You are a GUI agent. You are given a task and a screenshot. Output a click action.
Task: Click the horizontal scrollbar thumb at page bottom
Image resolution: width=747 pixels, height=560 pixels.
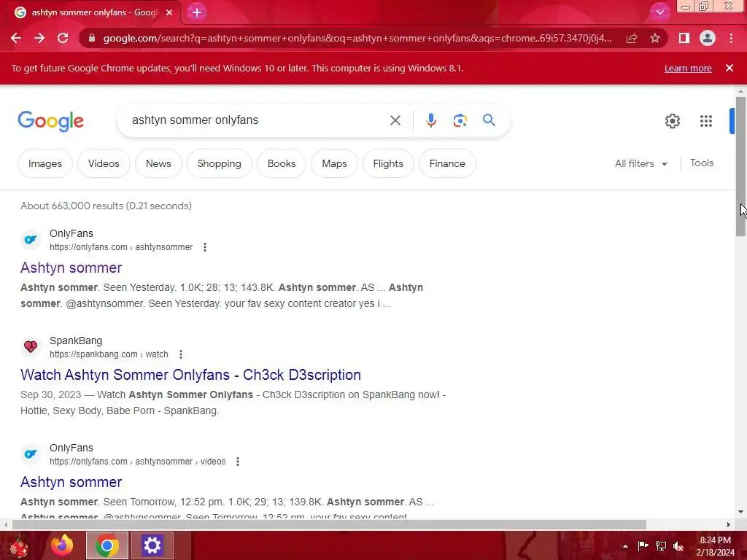[329, 524]
